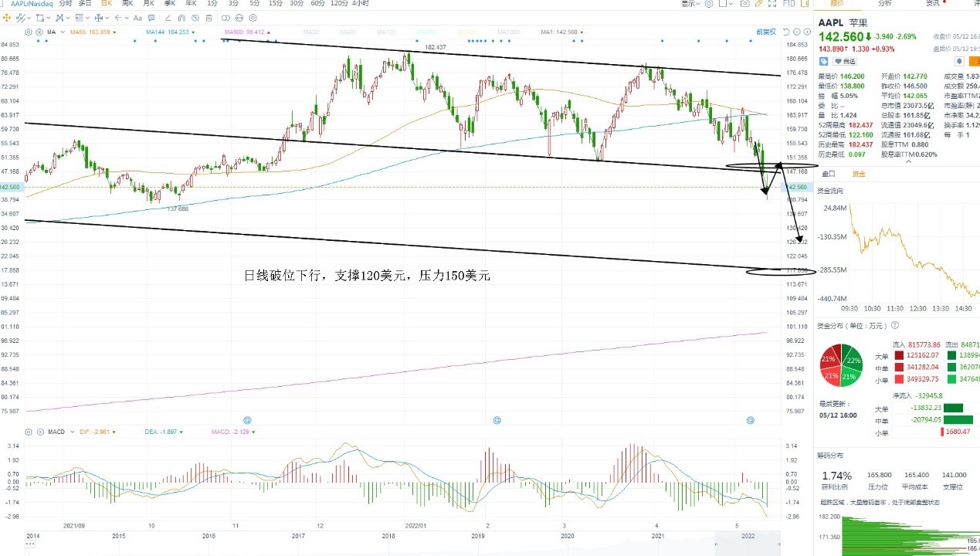Enable the faded MA30 line

(313, 32)
